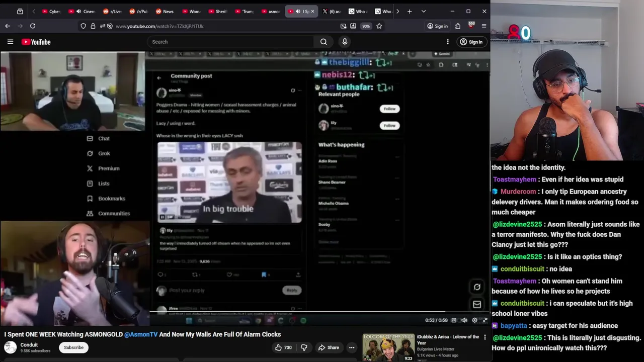The width and height of the screenshot is (644, 362).
Task: Select Grok in the X sidebar
Action: pos(98,153)
